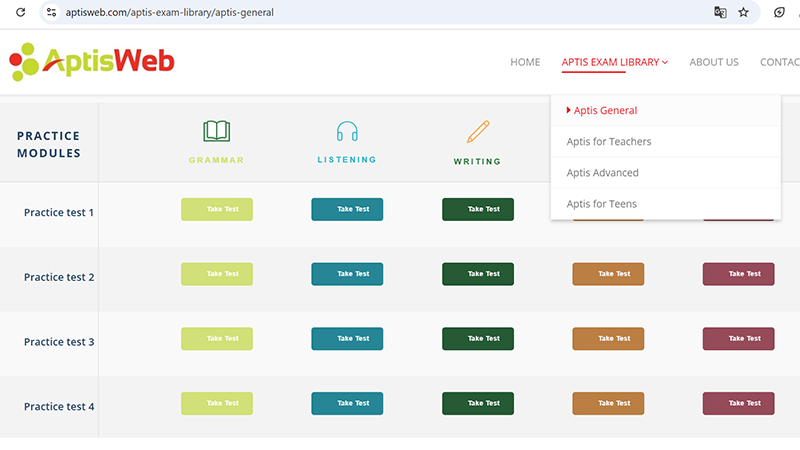The image size is (800, 450).
Task: Take Writing test for Practice test 2
Action: click(478, 274)
